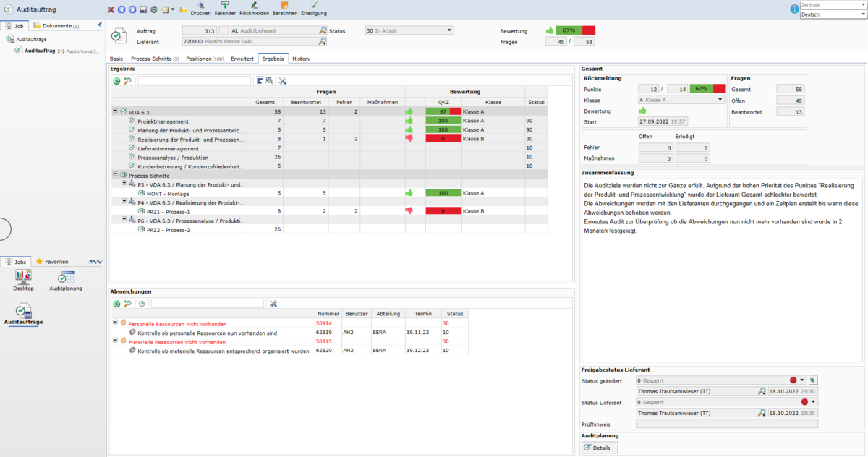
Task: Switch to the Prozess-Schritte tab
Action: pos(155,59)
